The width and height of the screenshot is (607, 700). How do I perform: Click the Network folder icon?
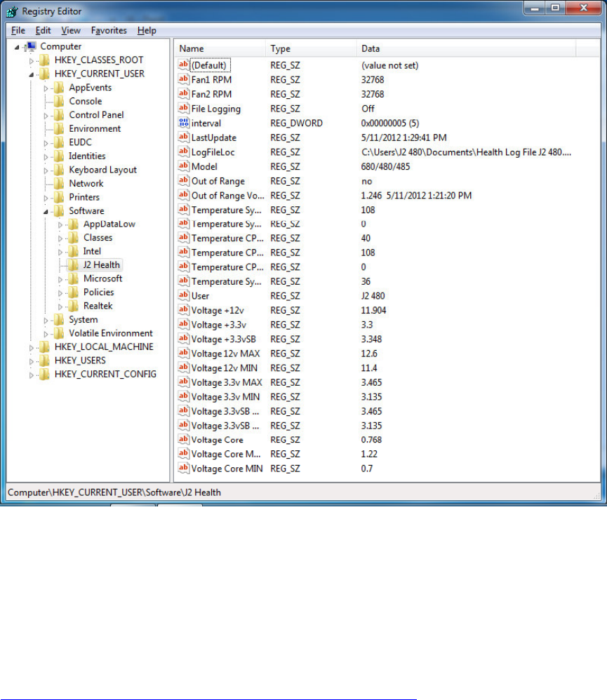tap(59, 184)
